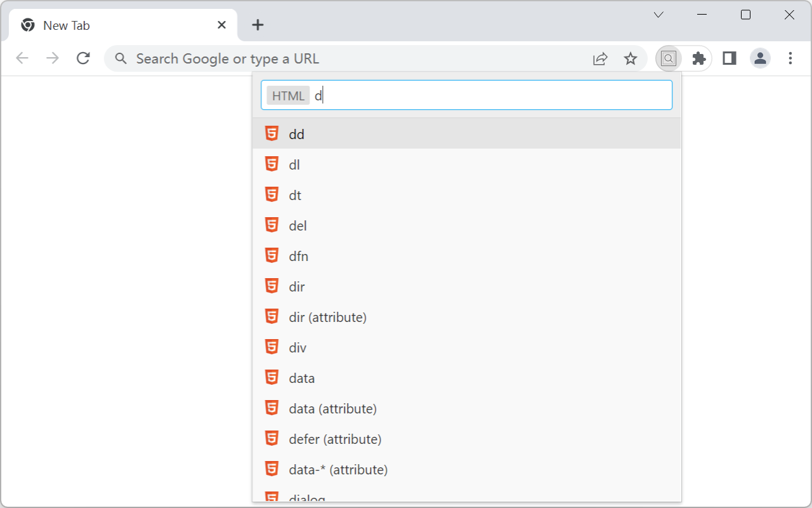Open the share dialog from the toolbar

coord(599,58)
